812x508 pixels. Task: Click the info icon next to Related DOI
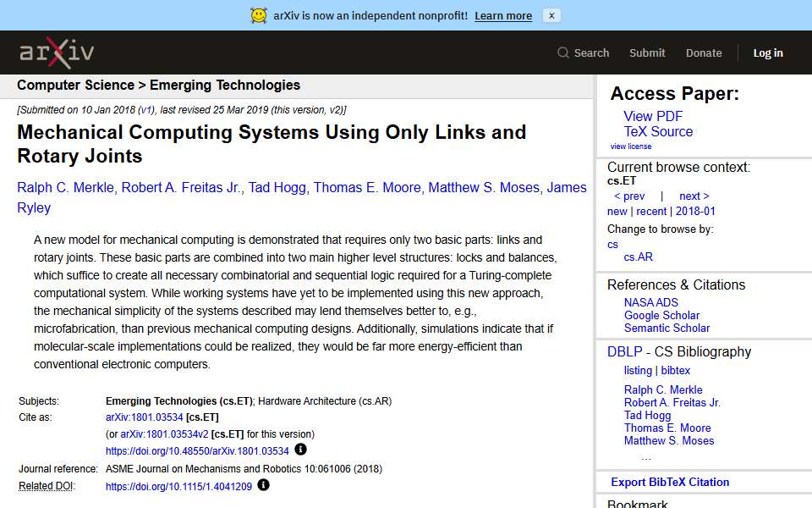pos(263,485)
